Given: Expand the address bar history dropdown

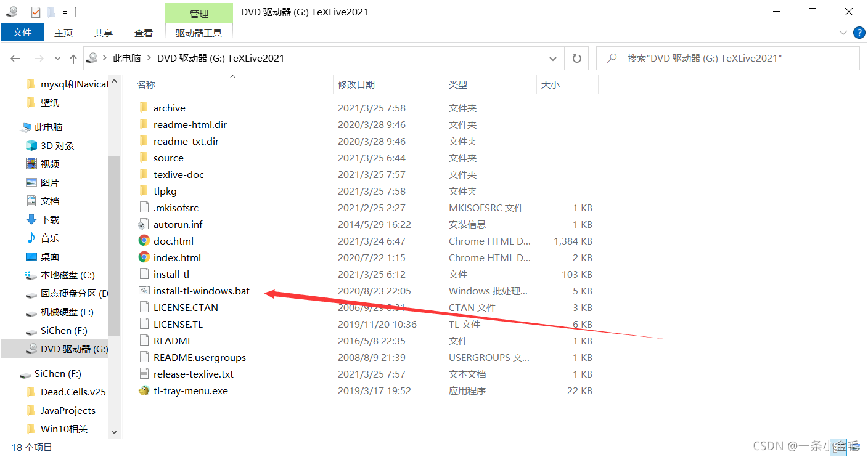Looking at the screenshot, I should point(553,59).
